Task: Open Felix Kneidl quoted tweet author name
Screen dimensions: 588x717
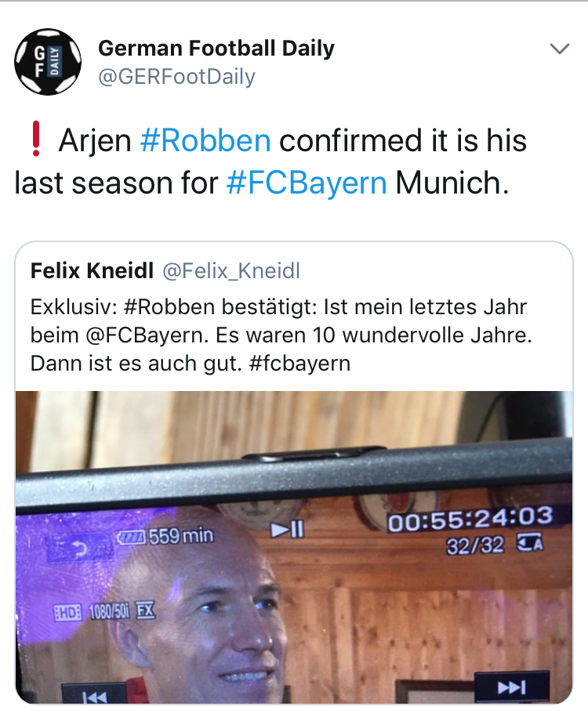Action: point(92,270)
